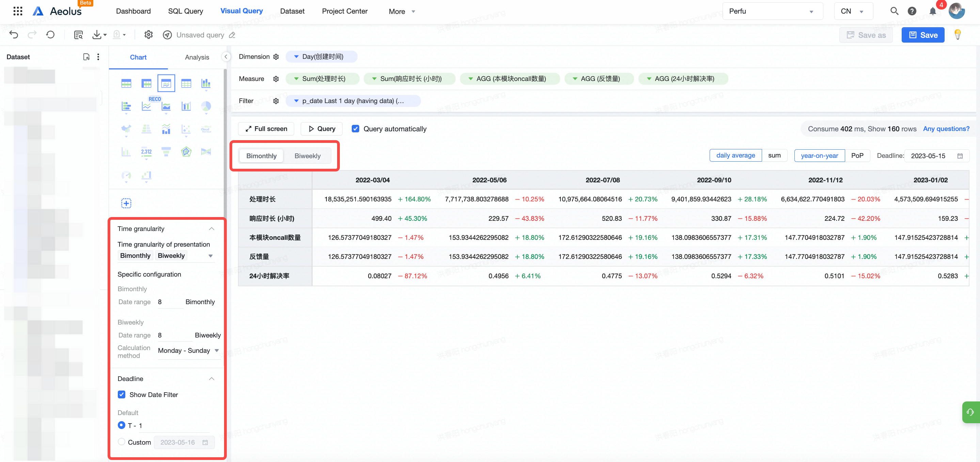This screenshot has width=980, height=462.
Task: Open Dimension settings gear
Action: tap(276, 57)
